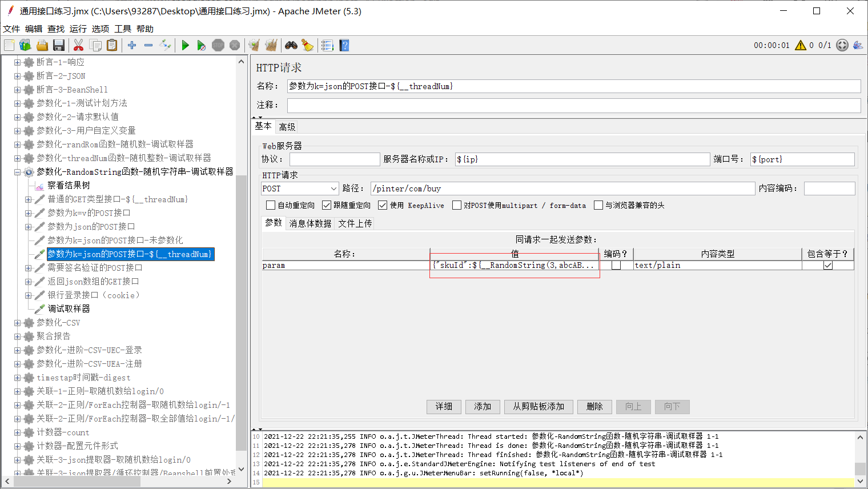Open Search with binoculars icon
This screenshot has height=489, width=868.
click(x=291, y=45)
